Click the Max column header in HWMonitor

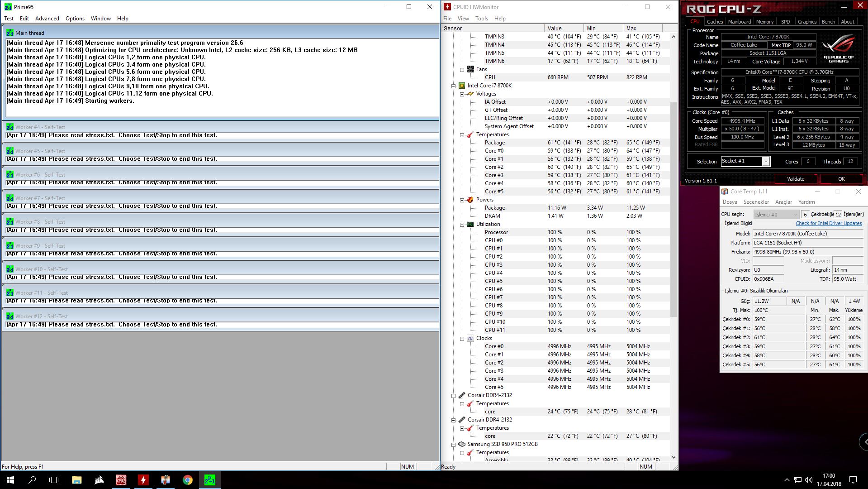(x=642, y=28)
